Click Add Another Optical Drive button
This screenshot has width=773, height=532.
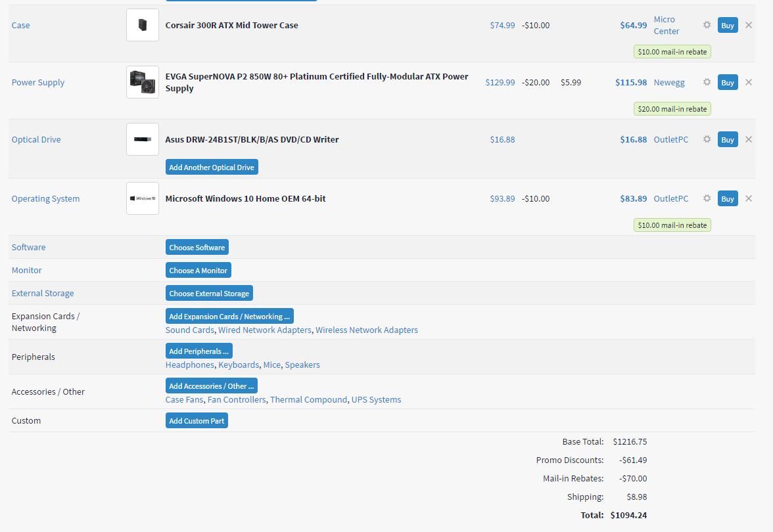click(212, 167)
